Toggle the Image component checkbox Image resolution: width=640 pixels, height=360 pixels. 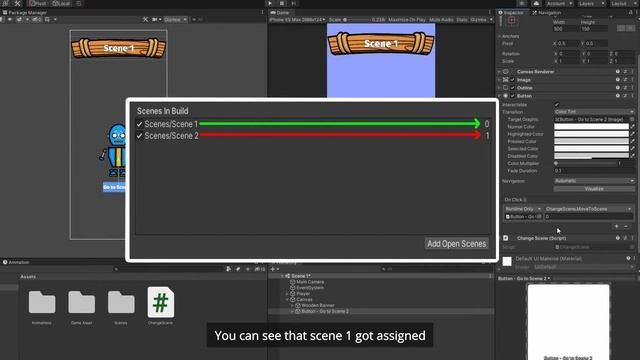click(513, 80)
